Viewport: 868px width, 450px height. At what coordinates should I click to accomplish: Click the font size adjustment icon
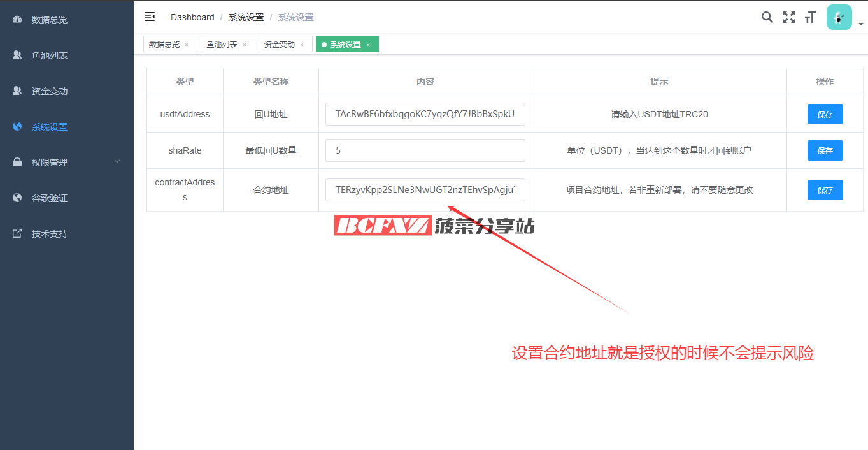pos(810,17)
